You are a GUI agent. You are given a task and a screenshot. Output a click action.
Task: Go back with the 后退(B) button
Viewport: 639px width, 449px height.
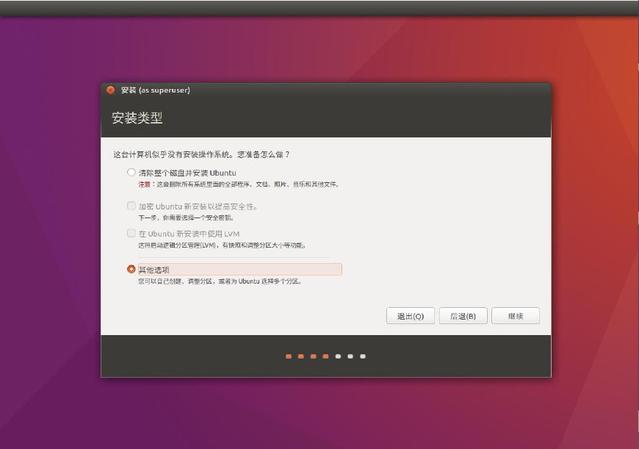pos(463,316)
